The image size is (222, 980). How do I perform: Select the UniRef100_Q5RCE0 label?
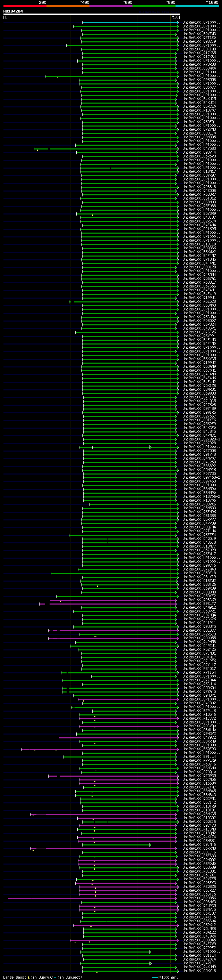coord(199,106)
